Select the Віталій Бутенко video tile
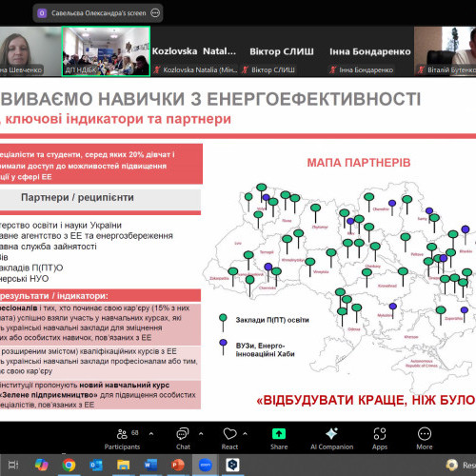Screen dimensions: 476x476 [446, 51]
